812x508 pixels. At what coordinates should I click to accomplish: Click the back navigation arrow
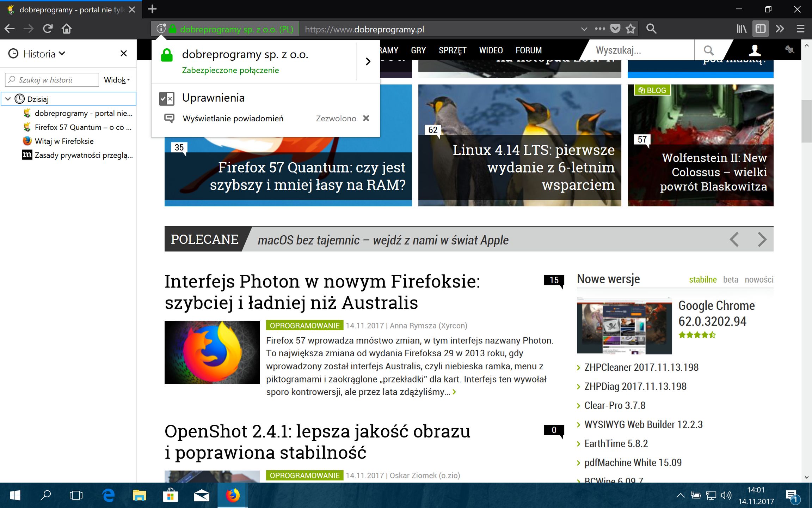9,29
